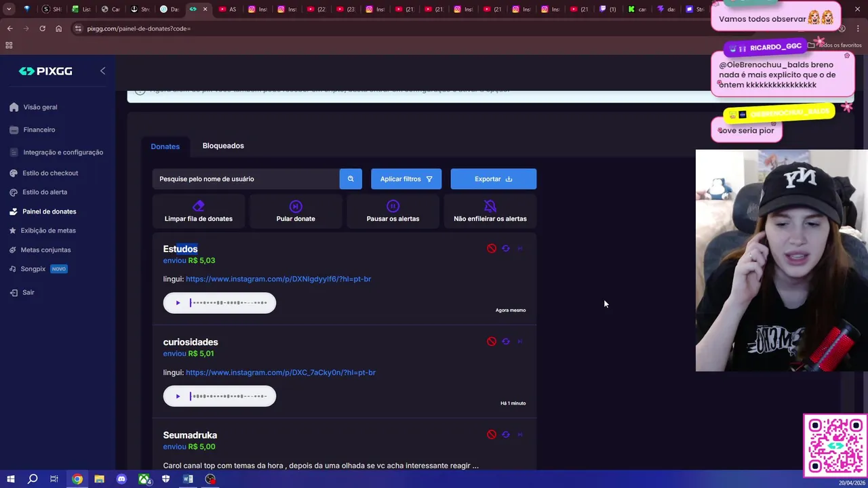Click the Financeiro card icon
The width and height of the screenshot is (868, 488).
(14, 129)
